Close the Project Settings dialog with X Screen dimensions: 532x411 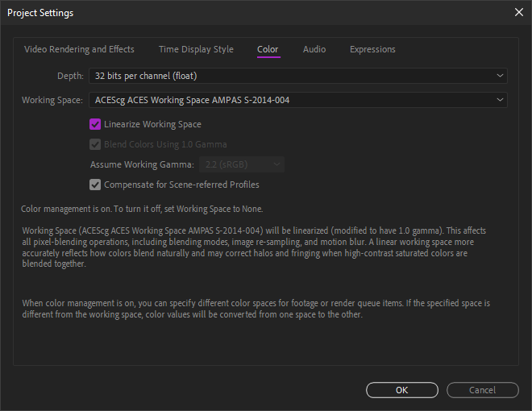[517, 12]
